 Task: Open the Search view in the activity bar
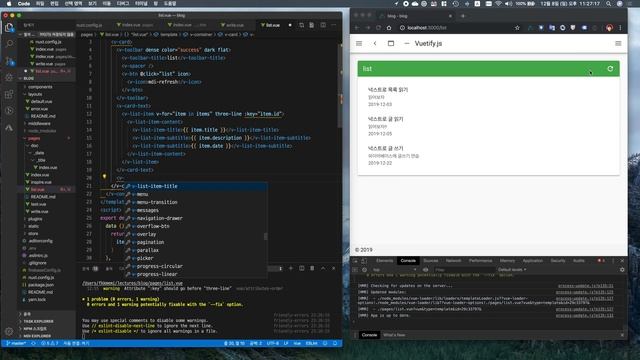(x=9, y=43)
